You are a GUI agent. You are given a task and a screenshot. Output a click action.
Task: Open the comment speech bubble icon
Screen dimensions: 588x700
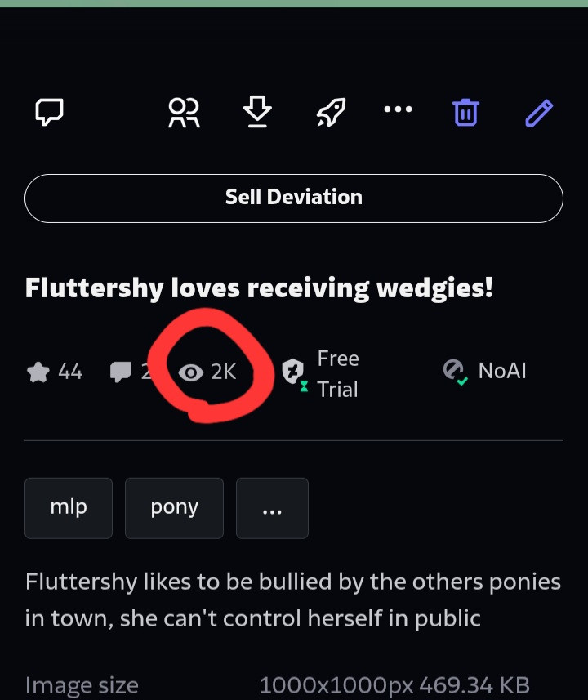coord(49,112)
